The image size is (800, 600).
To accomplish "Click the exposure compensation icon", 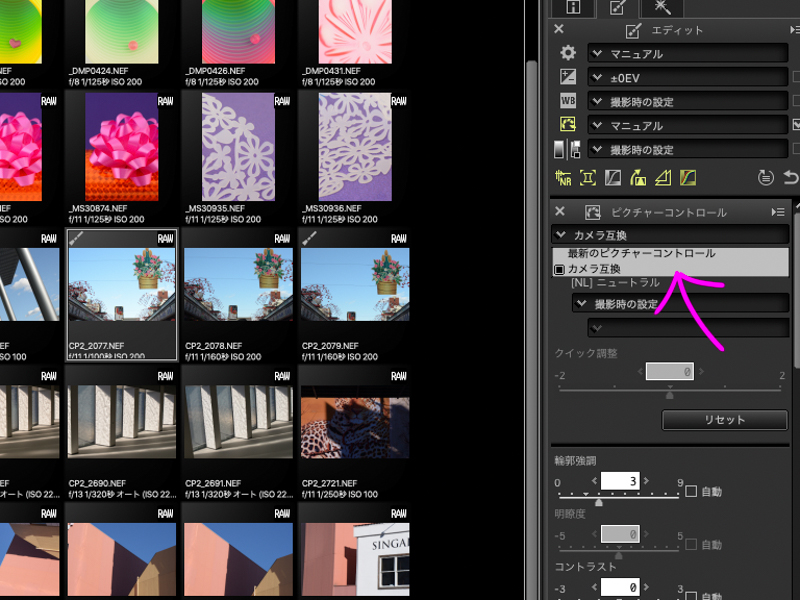I will tap(568, 77).
